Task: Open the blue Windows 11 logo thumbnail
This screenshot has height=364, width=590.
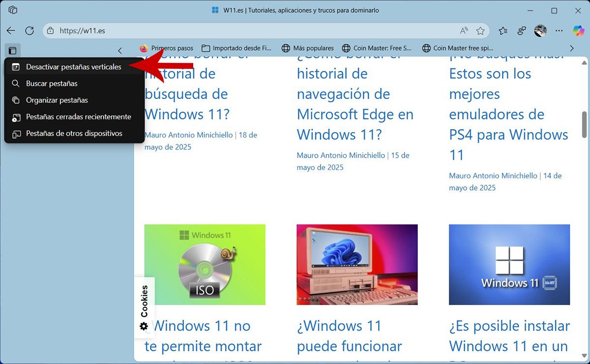Action: coord(509,265)
